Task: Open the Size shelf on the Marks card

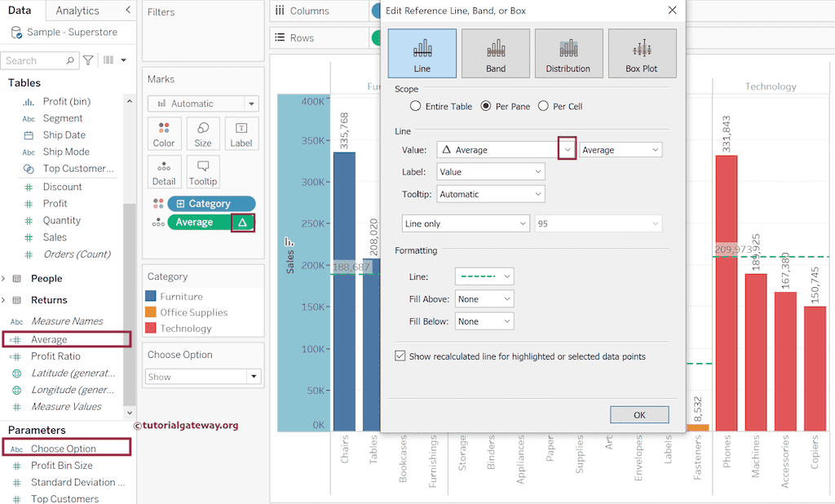Action: tap(202, 133)
